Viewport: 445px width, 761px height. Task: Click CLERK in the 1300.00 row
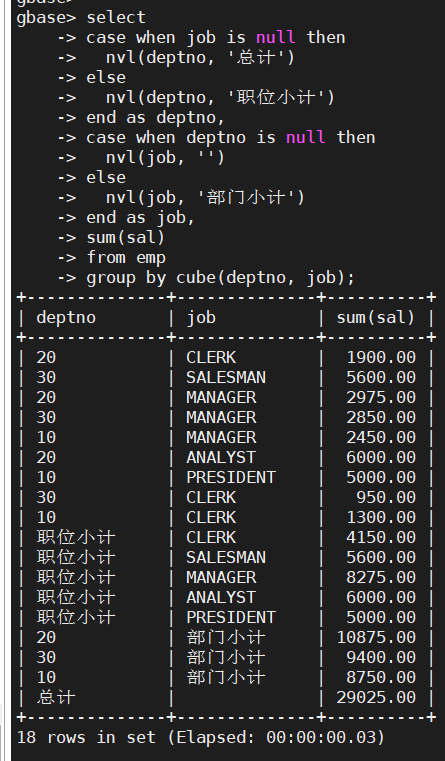211,517
